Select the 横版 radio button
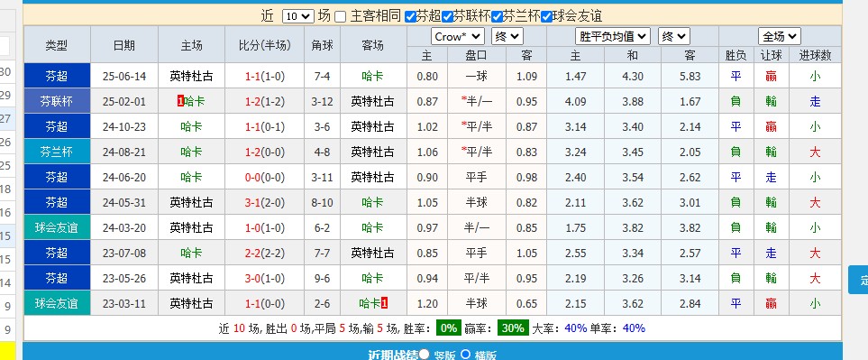 pos(466,354)
